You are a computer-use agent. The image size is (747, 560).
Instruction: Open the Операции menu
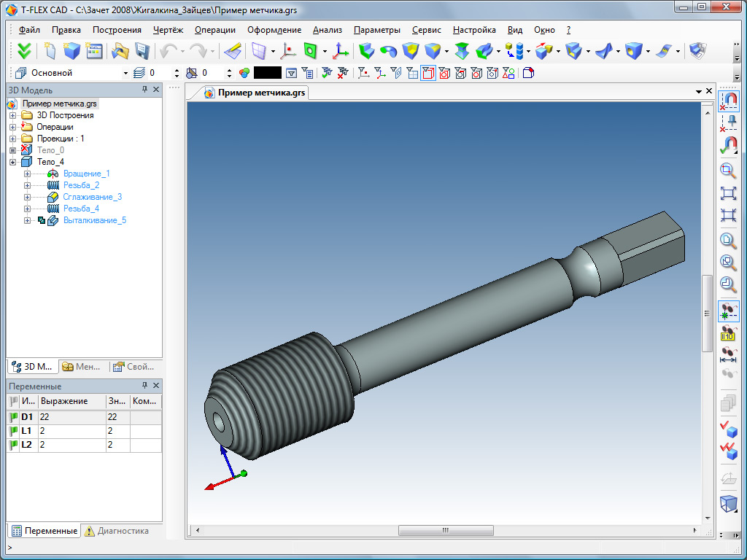point(215,30)
